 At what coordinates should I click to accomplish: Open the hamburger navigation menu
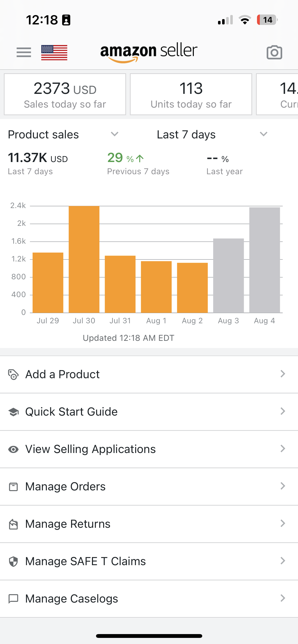pyautogui.click(x=24, y=52)
